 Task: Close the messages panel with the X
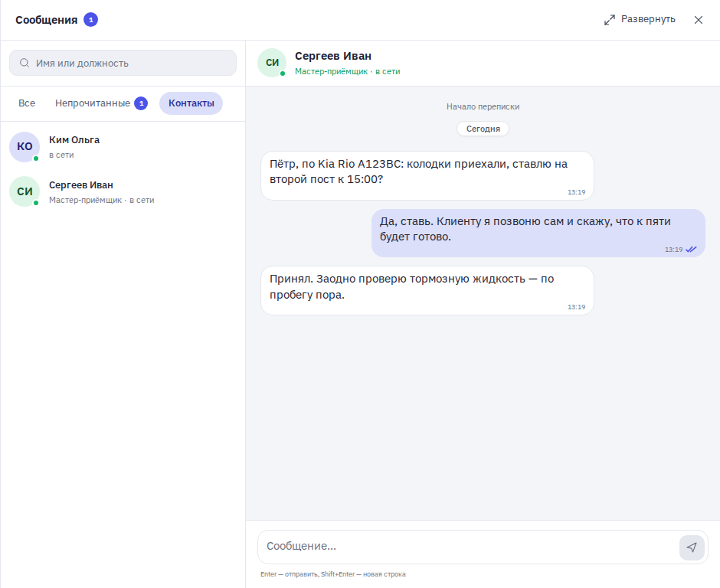[x=699, y=20]
